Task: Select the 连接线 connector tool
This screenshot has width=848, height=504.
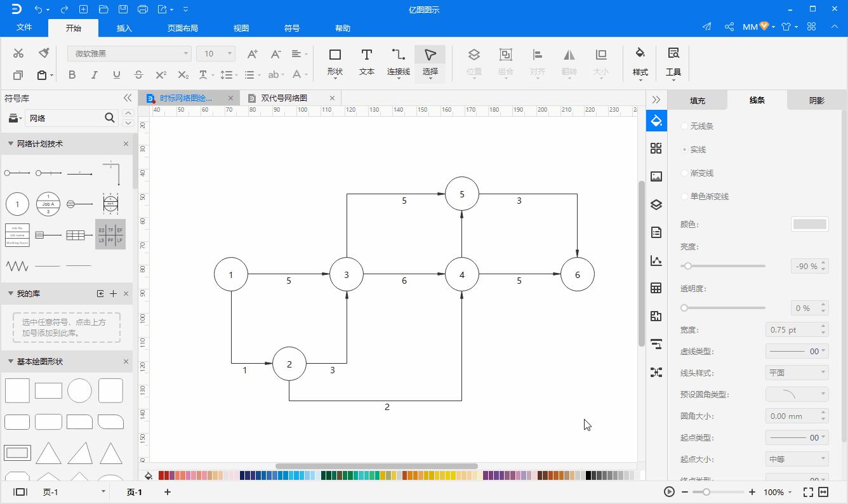Action: (399, 62)
